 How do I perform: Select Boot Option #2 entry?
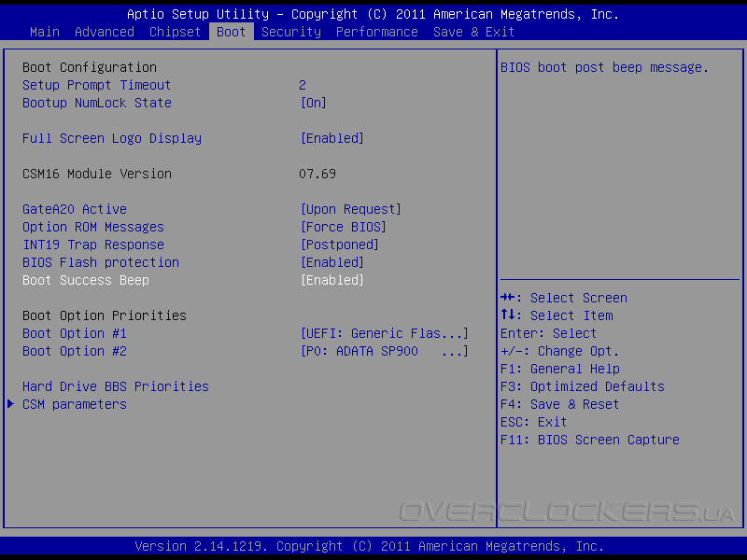pos(75,352)
